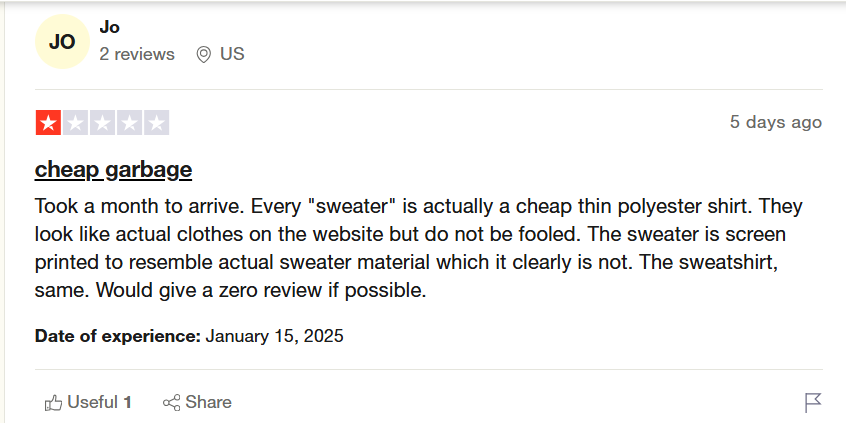Click the "2 reviews" count
Image resolution: width=846 pixels, height=423 pixels.
tap(137, 54)
